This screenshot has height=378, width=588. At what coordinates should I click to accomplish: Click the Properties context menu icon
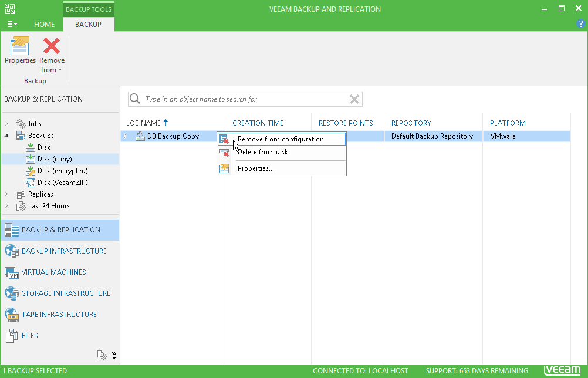tap(224, 168)
